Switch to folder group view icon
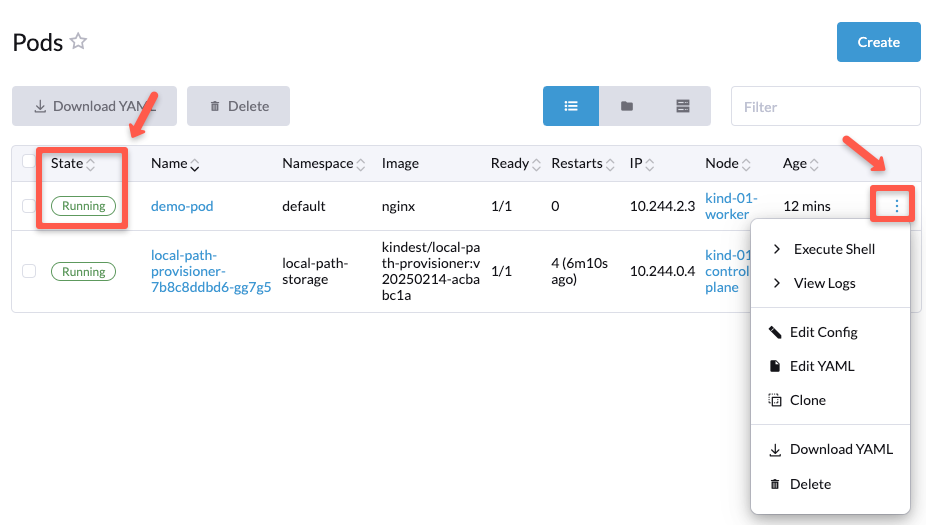 pyautogui.click(x=627, y=106)
